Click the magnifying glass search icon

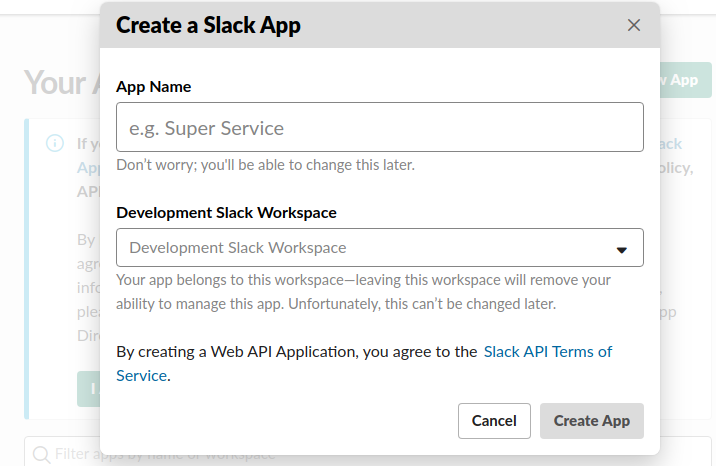point(42,455)
